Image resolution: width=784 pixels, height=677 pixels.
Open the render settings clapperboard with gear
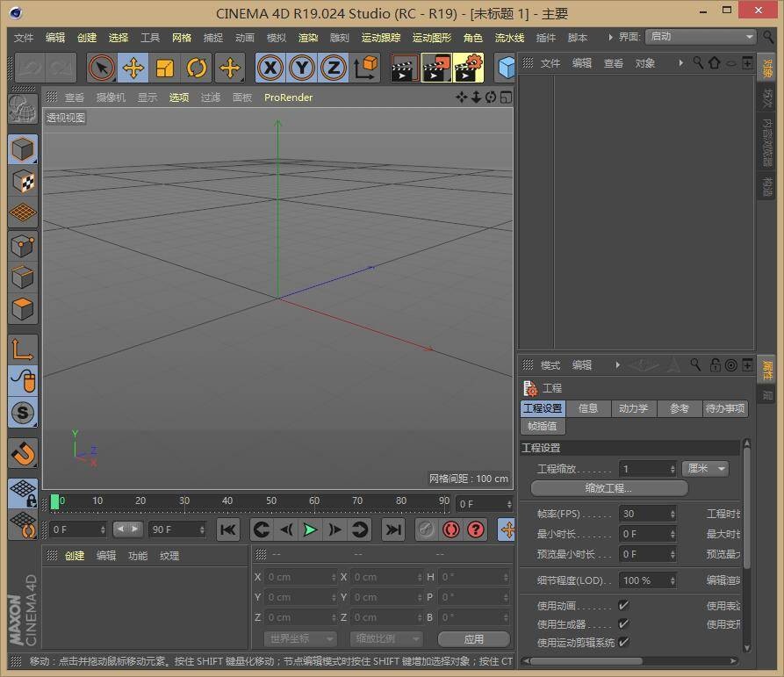(469, 68)
